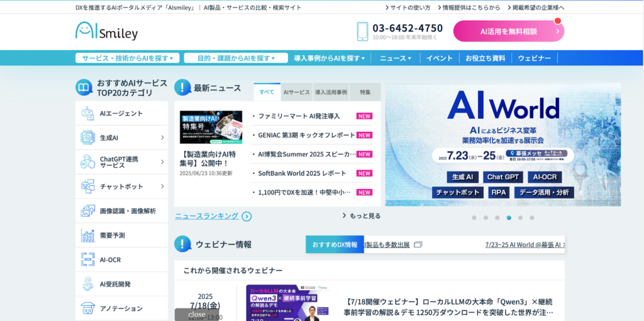Click もっと見る under news list
The height and width of the screenshot is (321, 644).
pos(362,216)
